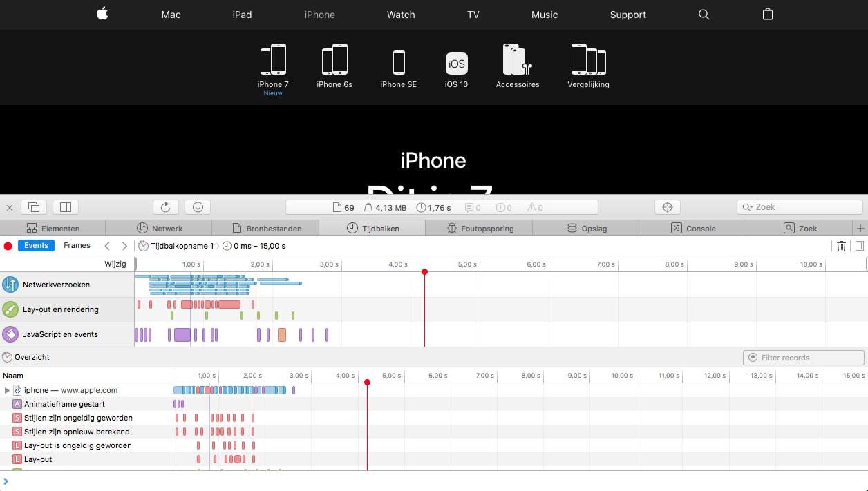This screenshot has width=868, height=491.
Task: Click the 1,76 s load time indicator
Action: point(433,207)
